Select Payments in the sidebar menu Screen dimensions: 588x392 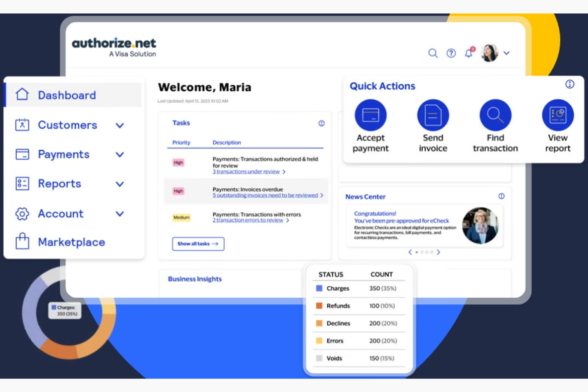(64, 154)
